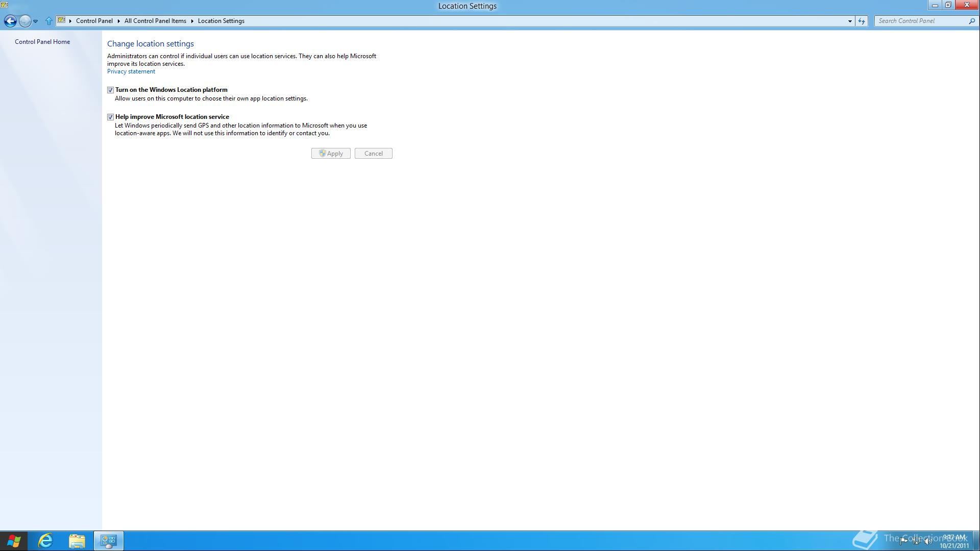
Task: Click the Up one level arrow
Action: click(x=49, y=21)
